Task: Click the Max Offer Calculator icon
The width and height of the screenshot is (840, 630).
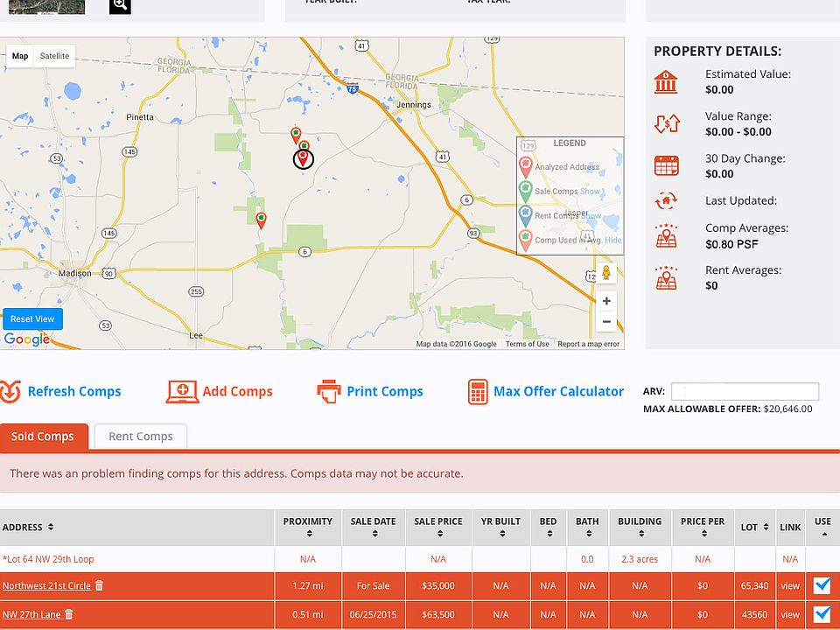Action: pyautogui.click(x=478, y=392)
